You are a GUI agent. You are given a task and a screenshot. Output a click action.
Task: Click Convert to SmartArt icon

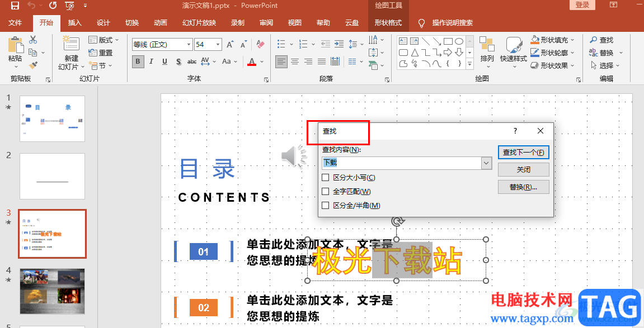pos(373,65)
